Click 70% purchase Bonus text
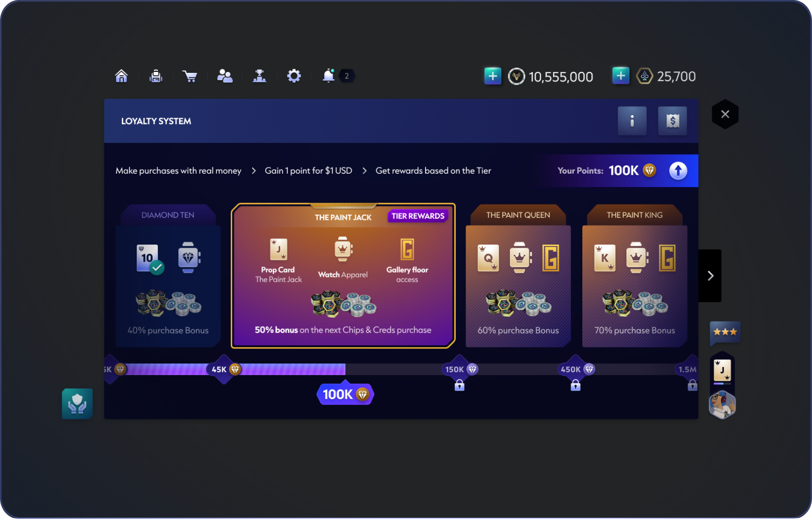The width and height of the screenshot is (812, 519). click(x=635, y=330)
